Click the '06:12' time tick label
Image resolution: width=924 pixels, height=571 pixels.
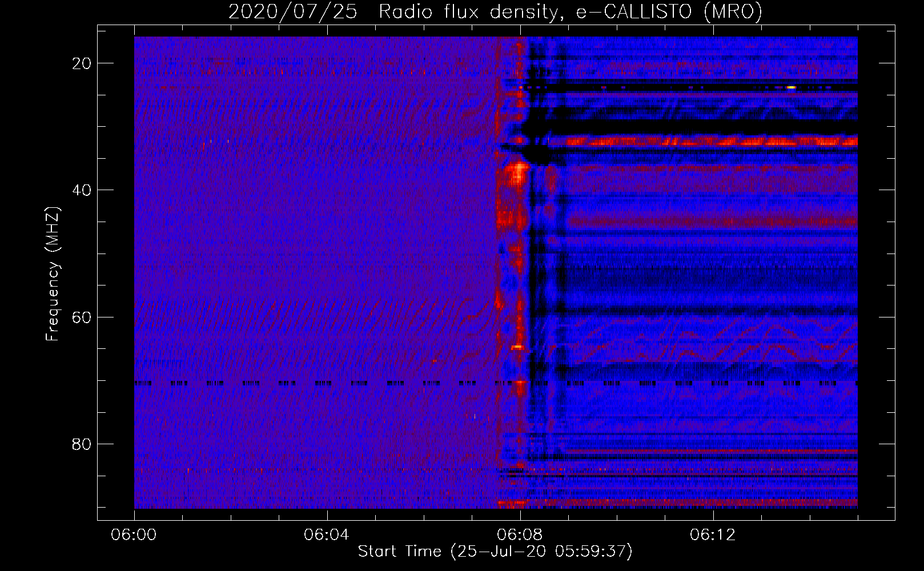pos(713,535)
